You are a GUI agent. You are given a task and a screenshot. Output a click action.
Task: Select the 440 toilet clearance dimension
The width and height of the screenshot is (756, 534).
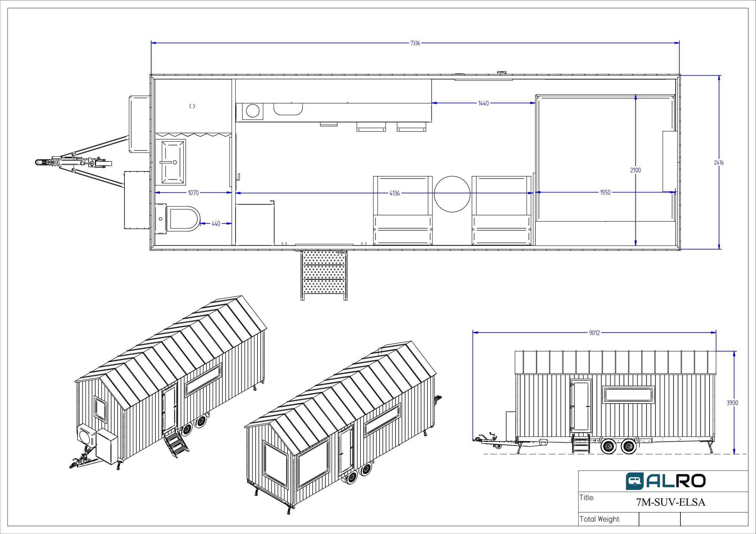coord(216,224)
